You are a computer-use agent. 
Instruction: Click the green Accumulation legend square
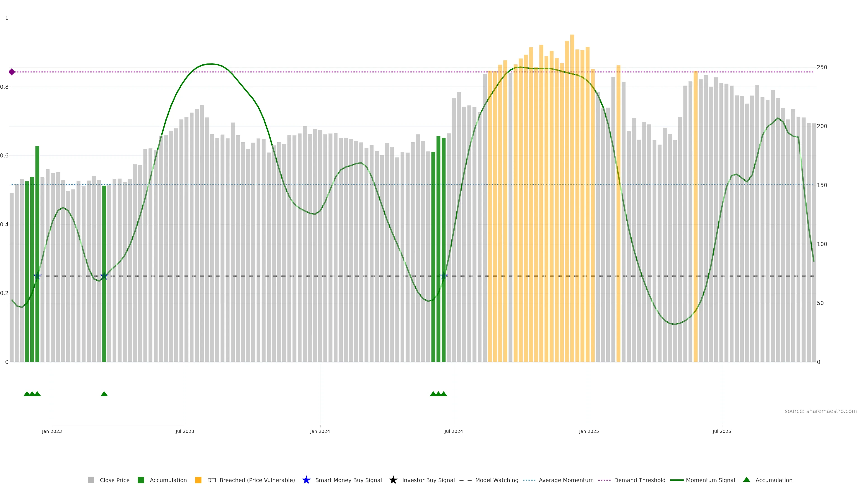(x=141, y=480)
